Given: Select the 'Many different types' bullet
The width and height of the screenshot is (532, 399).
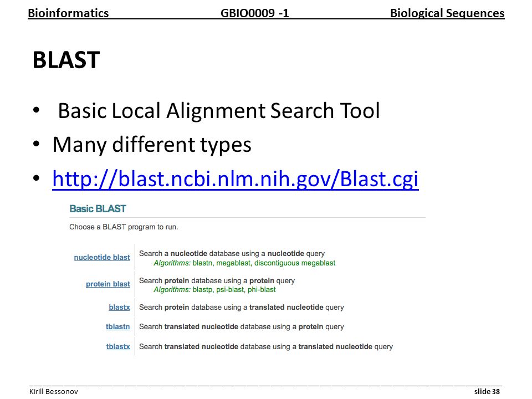Looking at the screenshot, I should [152, 145].
